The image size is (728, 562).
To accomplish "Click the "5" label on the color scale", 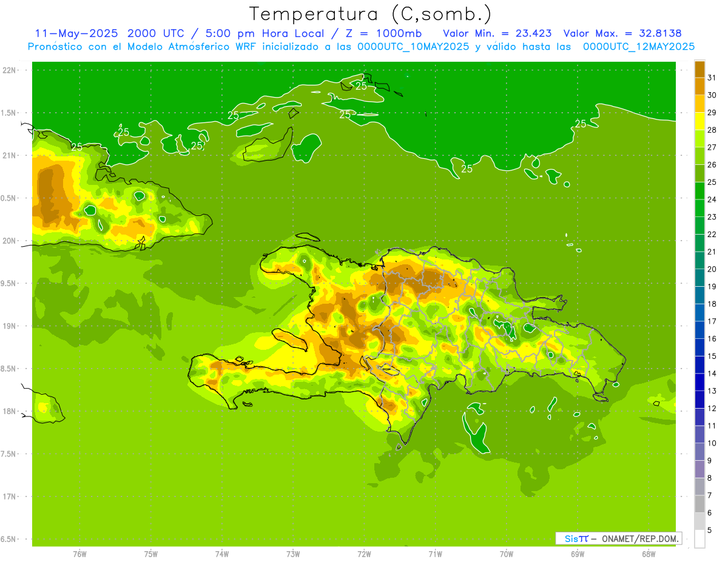I will tap(710, 530).
